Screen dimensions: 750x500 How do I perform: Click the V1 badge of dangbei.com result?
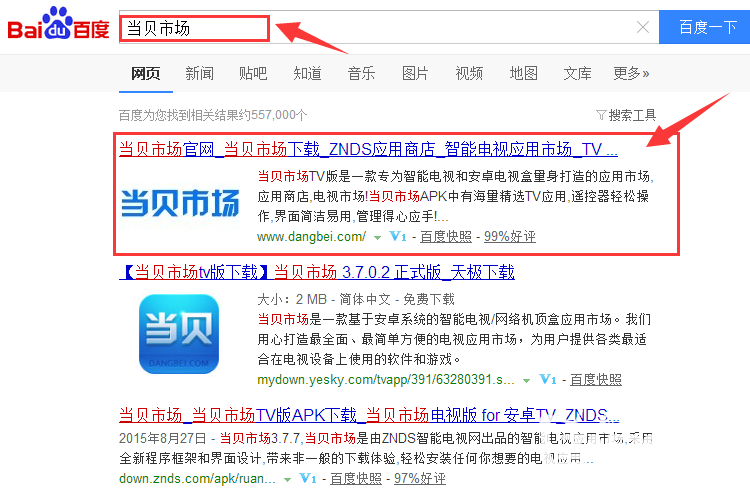point(398,236)
